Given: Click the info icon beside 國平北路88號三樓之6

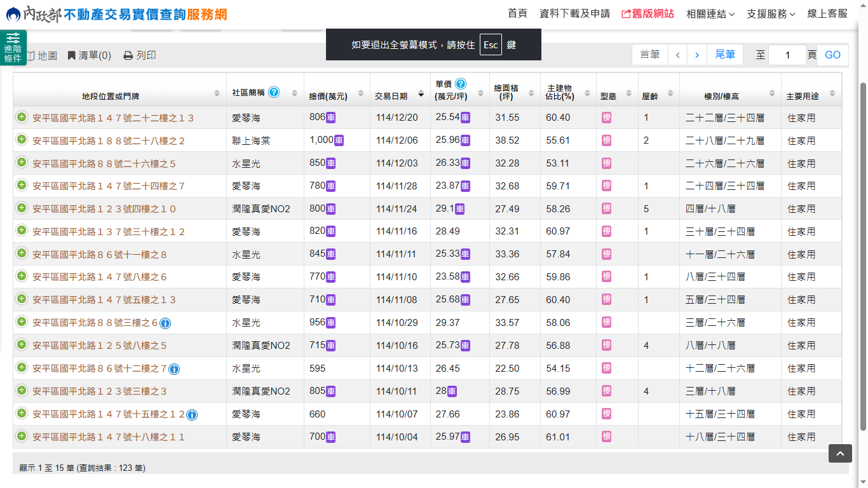Looking at the screenshot, I should 165,323.
